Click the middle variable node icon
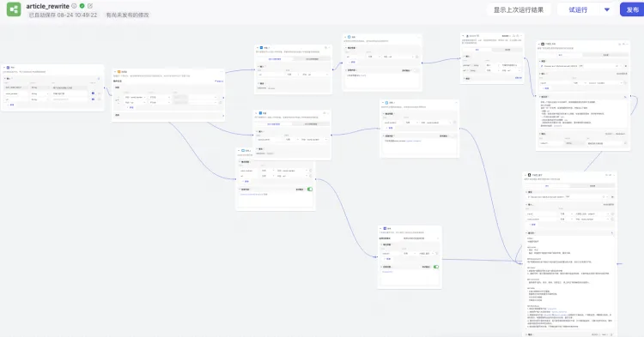This screenshot has width=644, height=337. tap(260, 113)
